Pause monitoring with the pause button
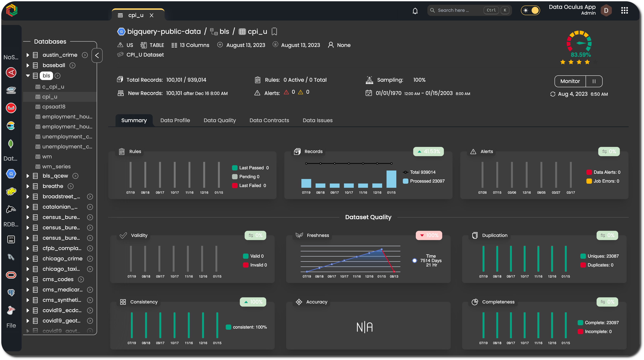The height and width of the screenshot is (360, 644). 594,81
